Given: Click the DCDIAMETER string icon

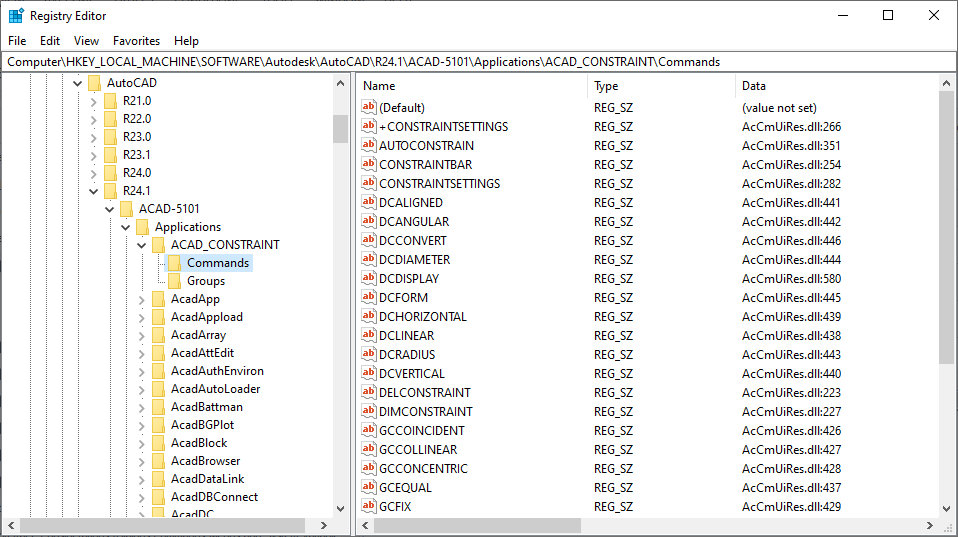Looking at the screenshot, I should 368,258.
